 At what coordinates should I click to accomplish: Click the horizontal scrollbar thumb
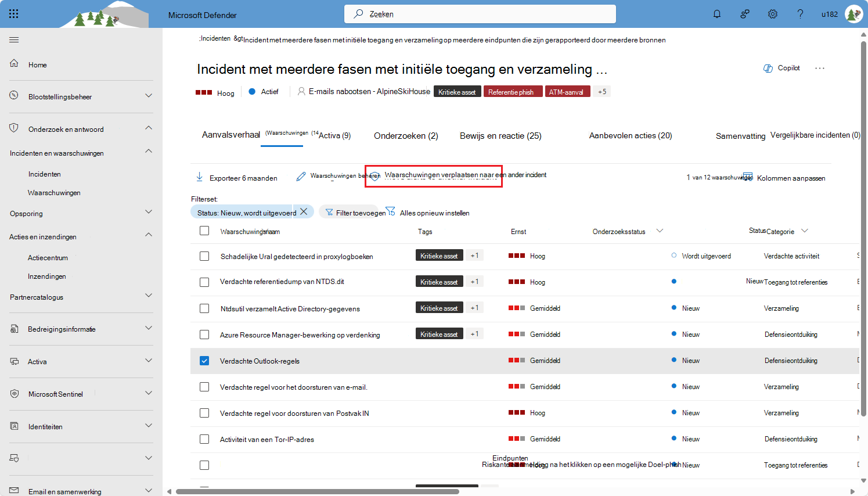tap(317, 492)
